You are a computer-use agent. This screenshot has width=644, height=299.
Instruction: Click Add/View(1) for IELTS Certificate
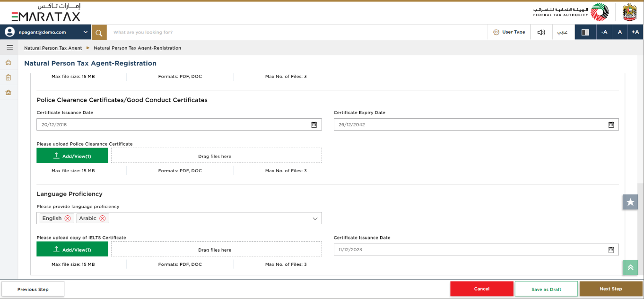[x=72, y=249]
